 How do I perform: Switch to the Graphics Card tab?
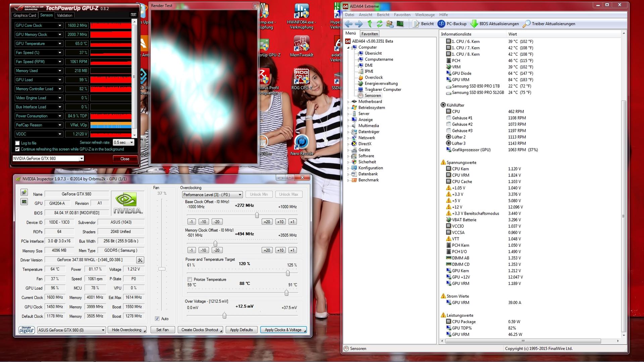24,15
